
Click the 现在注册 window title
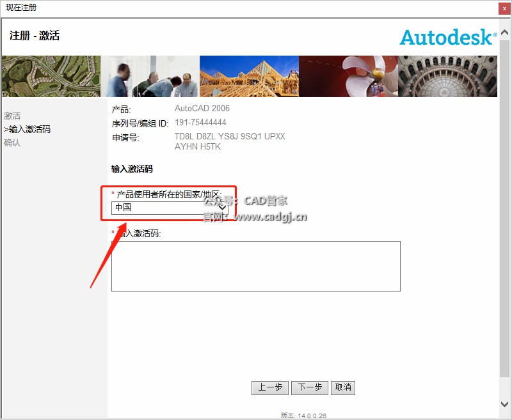click(x=21, y=8)
